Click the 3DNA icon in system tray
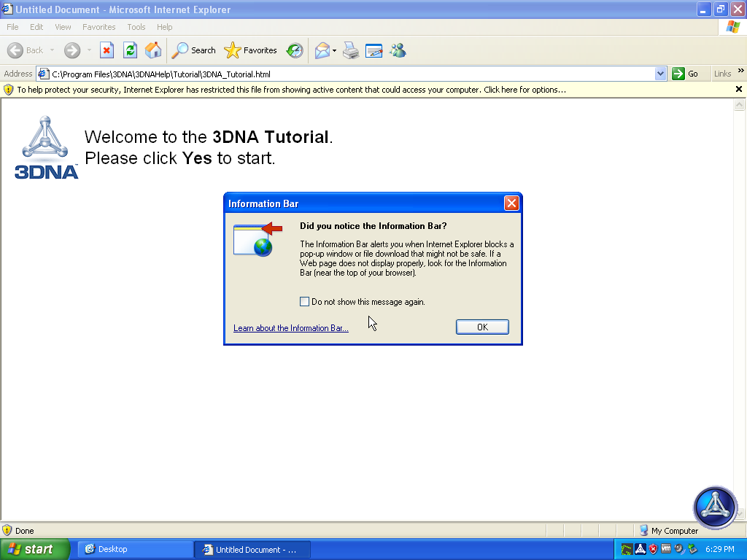Viewport: 747px width, 560px height. pos(640,549)
